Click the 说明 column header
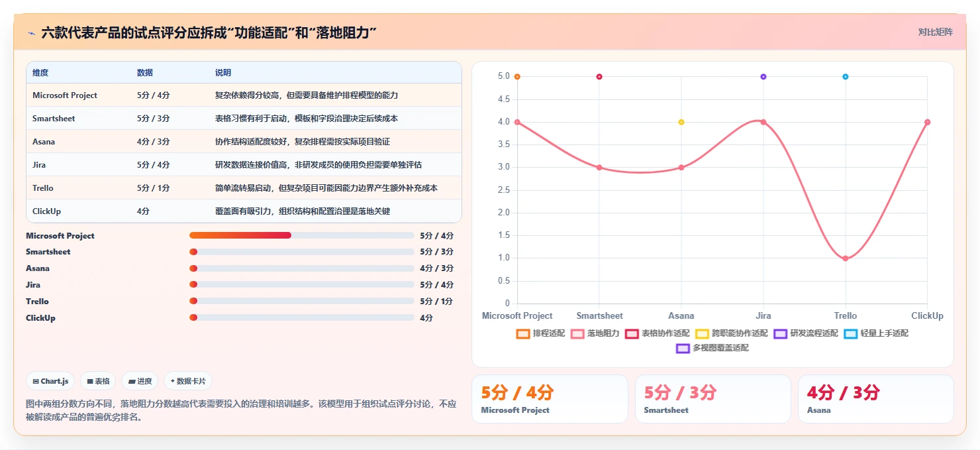The image size is (980, 450). tap(223, 73)
